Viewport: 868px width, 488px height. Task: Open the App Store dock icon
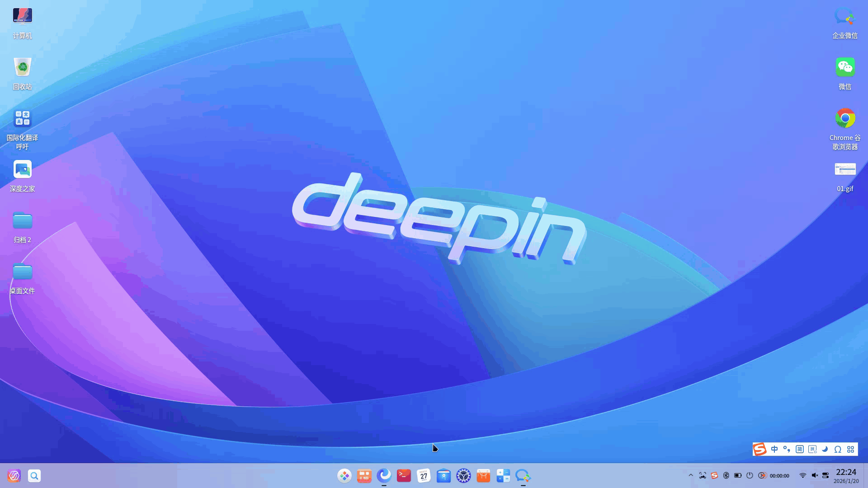(483, 475)
